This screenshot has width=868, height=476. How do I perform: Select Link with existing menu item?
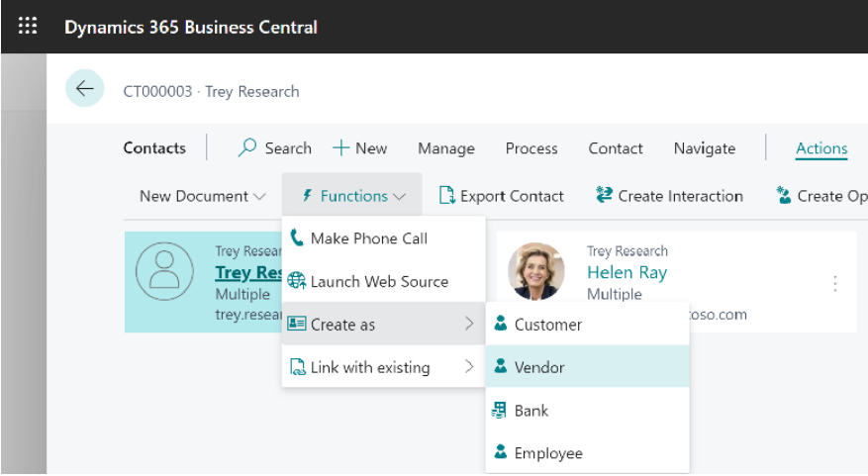tap(384, 366)
